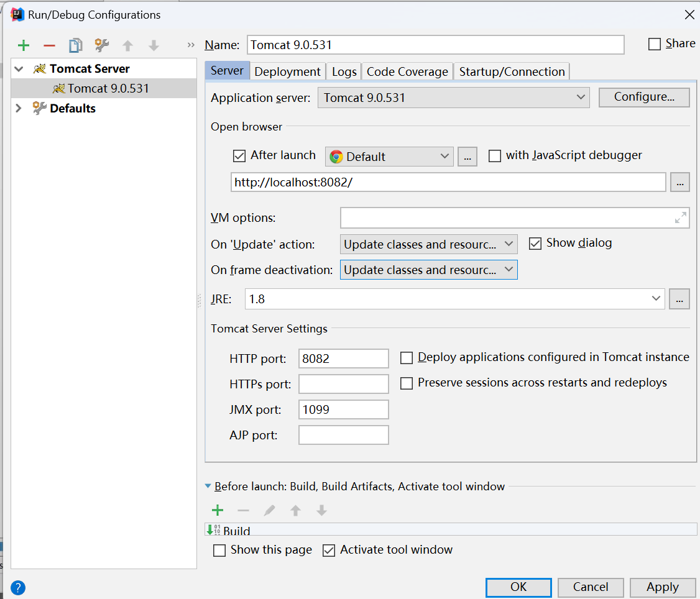Switch to the Deployment tab

click(287, 71)
